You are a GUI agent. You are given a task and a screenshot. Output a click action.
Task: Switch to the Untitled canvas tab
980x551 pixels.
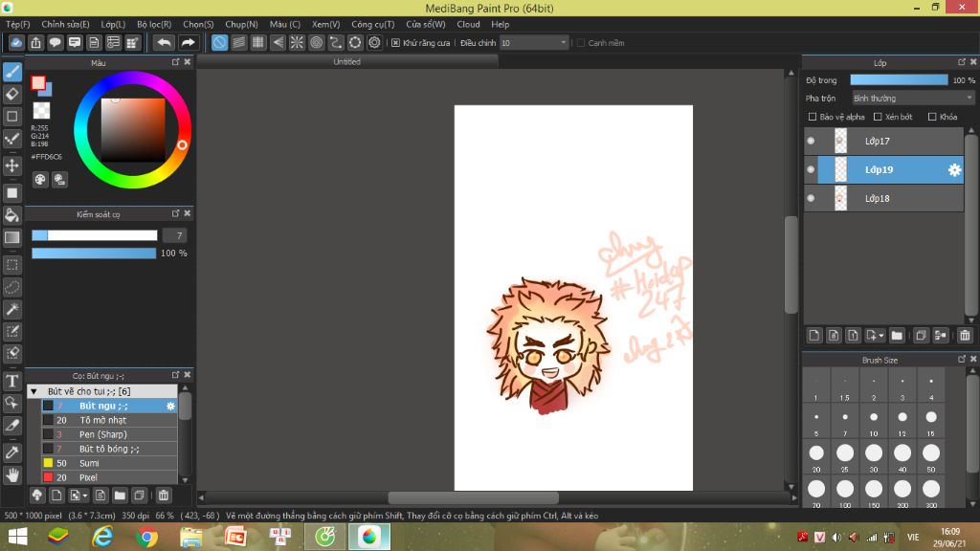tap(346, 62)
